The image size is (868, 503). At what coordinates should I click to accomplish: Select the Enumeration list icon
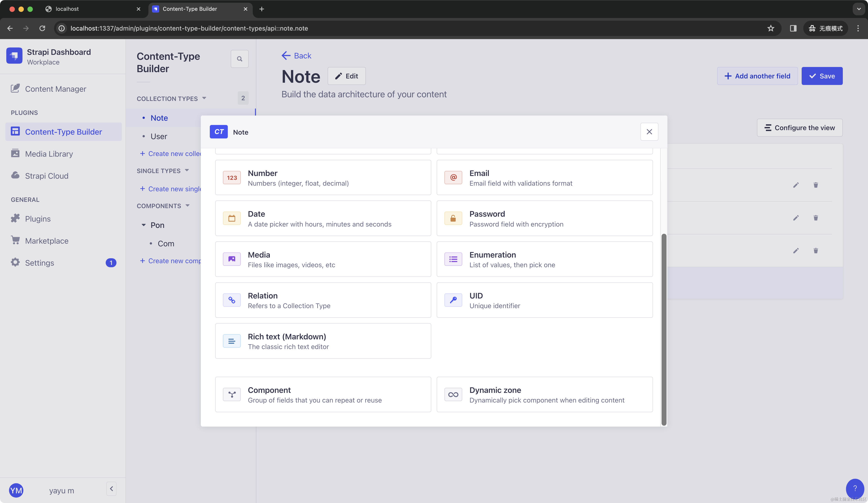[453, 259]
